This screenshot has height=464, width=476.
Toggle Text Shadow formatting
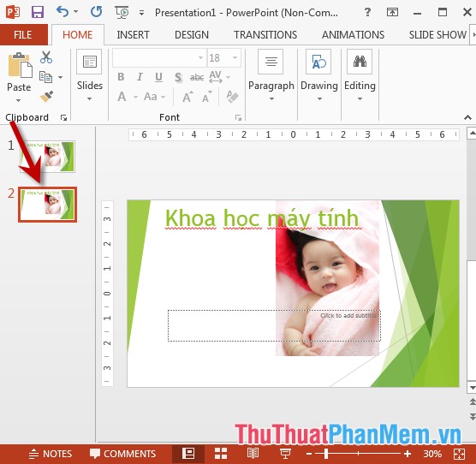[178, 77]
